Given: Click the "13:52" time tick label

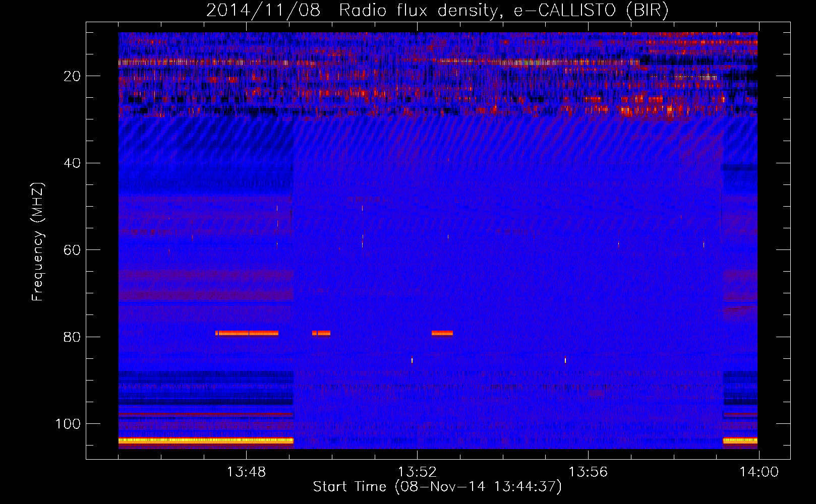Looking at the screenshot, I should [417, 472].
